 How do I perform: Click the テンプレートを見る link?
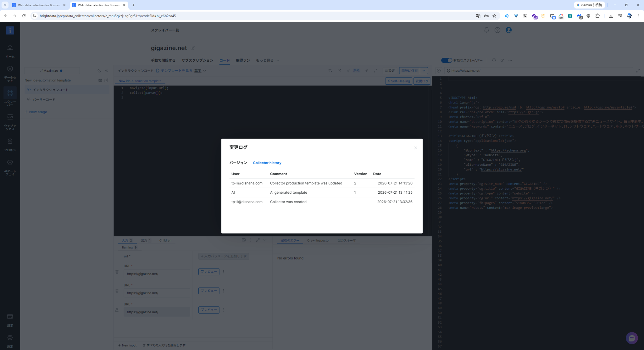click(x=174, y=71)
